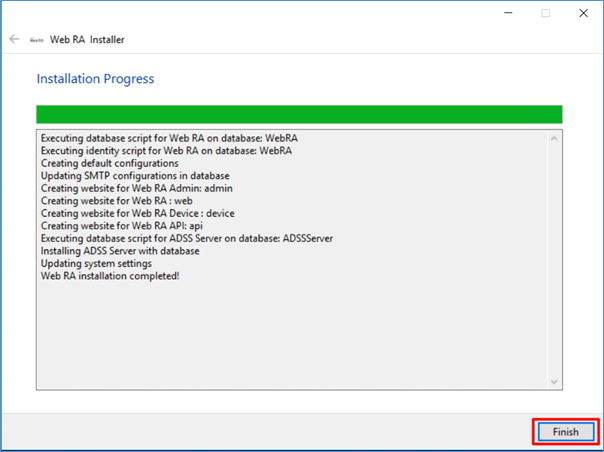Click the 'Installation Progress' heading

click(x=96, y=79)
